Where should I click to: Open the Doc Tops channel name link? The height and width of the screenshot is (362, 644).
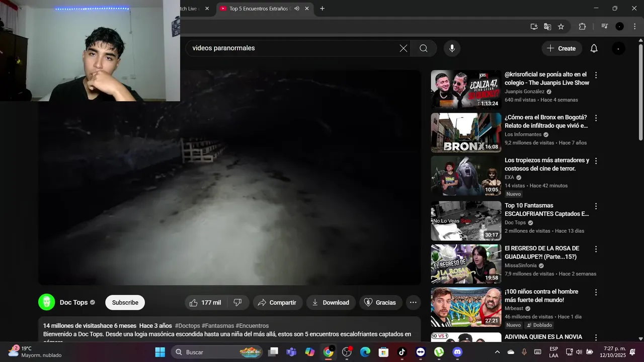click(x=73, y=302)
